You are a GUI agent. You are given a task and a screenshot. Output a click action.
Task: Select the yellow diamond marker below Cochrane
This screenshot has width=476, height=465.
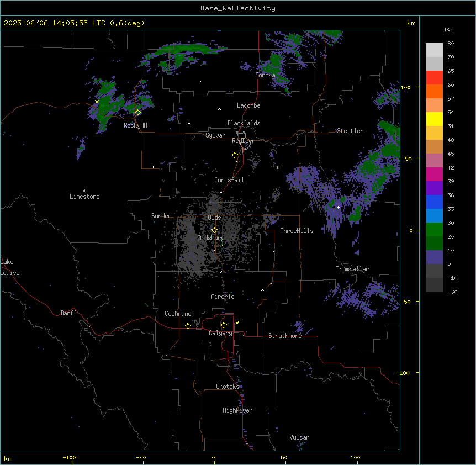[188, 326]
